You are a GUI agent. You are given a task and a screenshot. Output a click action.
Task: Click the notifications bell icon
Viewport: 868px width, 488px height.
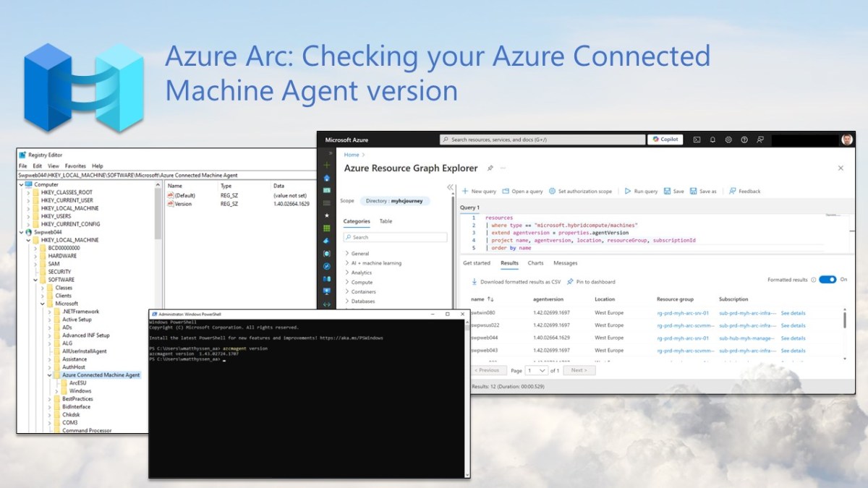click(712, 140)
